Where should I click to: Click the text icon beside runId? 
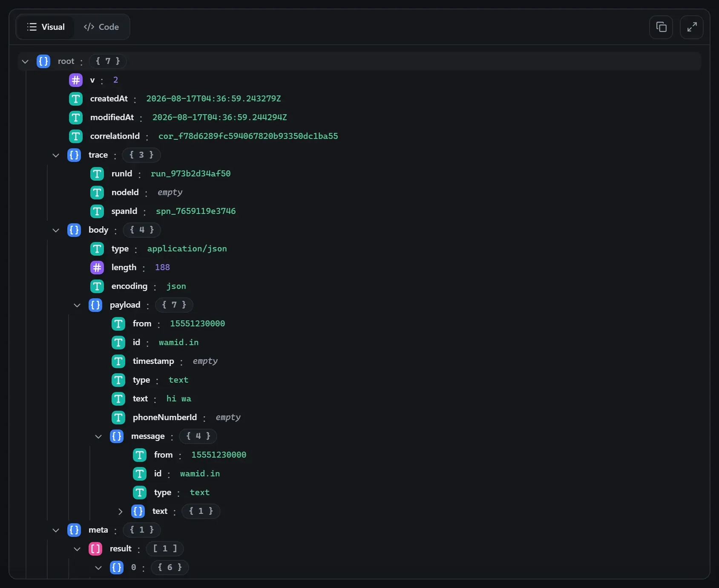[97, 174]
